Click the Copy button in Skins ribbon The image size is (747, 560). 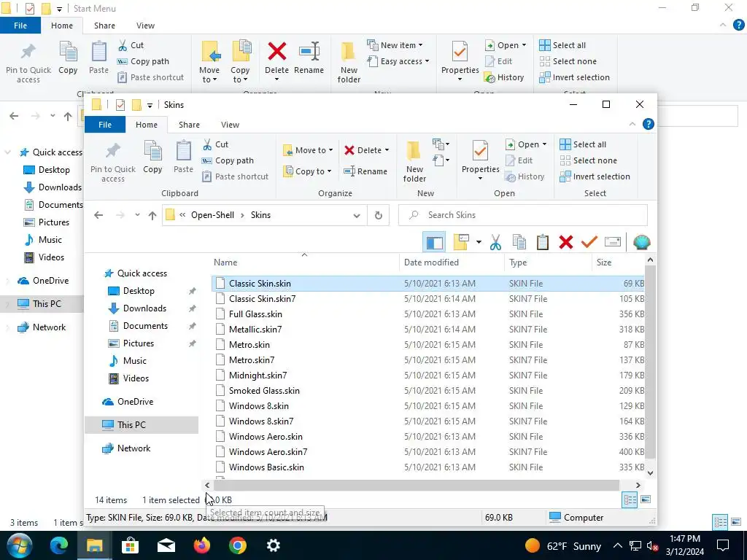tap(152, 157)
